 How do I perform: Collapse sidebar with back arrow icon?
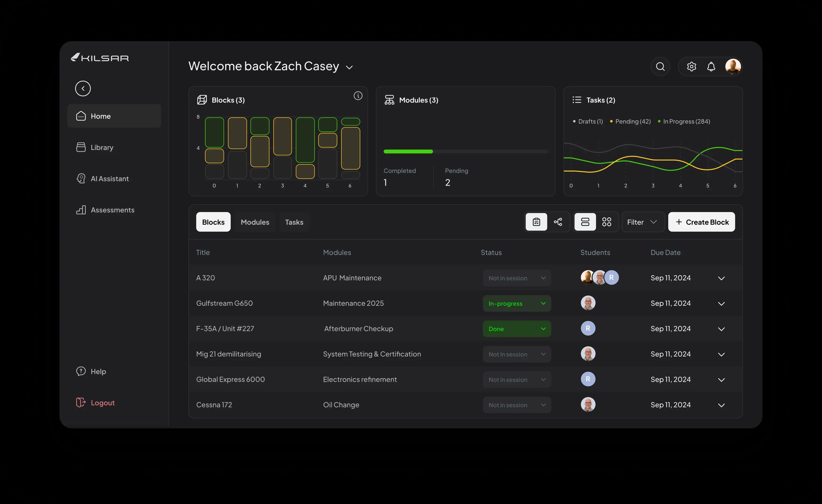point(83,88)
